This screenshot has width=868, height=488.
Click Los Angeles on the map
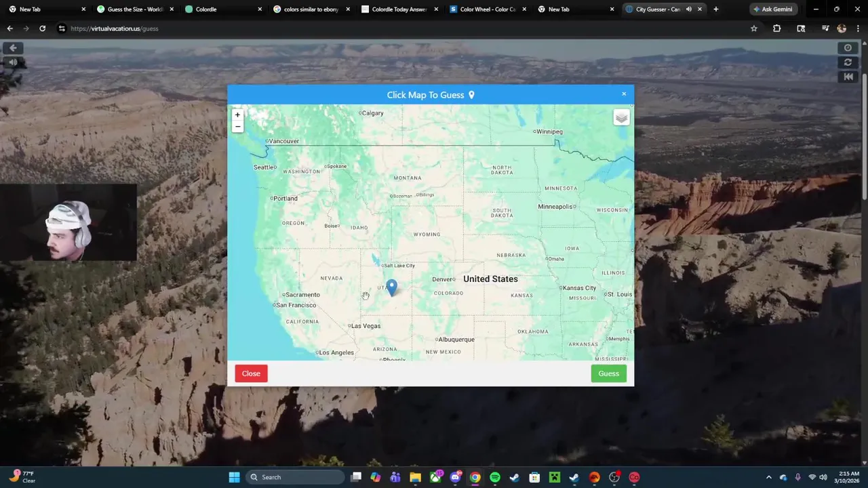pyautogui.click(x=336, y=352)
